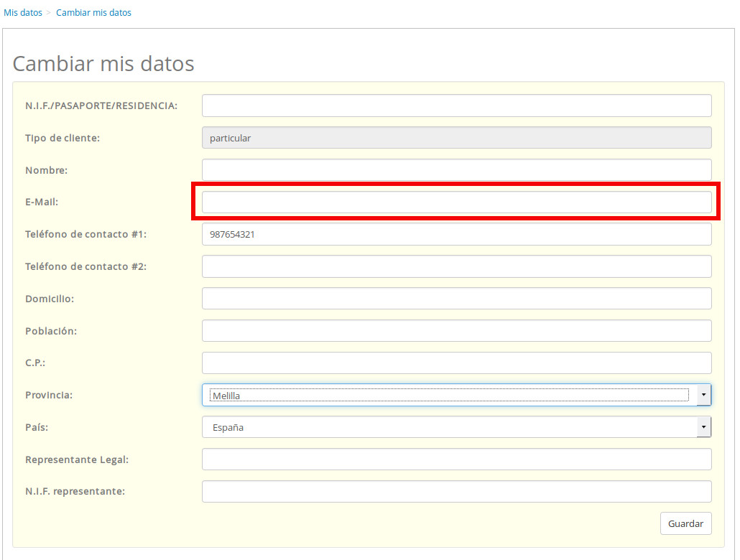
Task: Go to Mis datos breadcrumb link
Action: [x=23, y=12]
